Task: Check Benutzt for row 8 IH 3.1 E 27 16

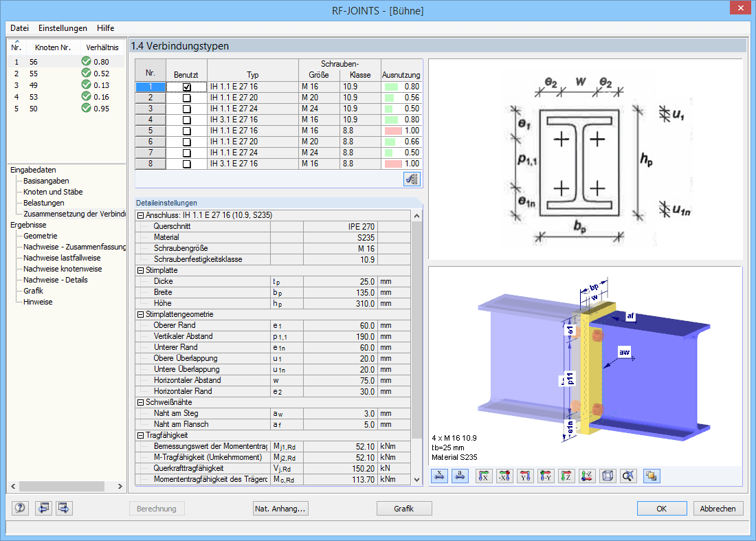Action: [x=186, y=164]
